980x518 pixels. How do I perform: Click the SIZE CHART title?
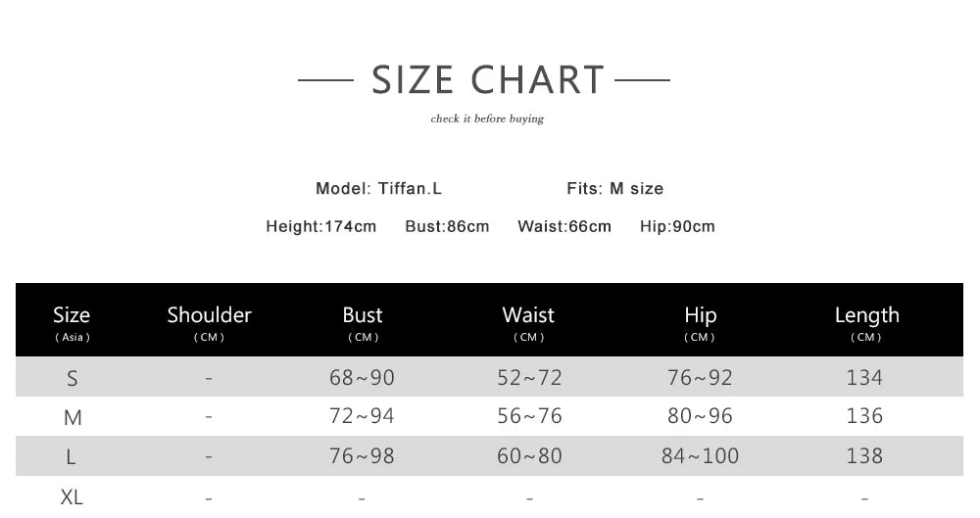point(488,79)
